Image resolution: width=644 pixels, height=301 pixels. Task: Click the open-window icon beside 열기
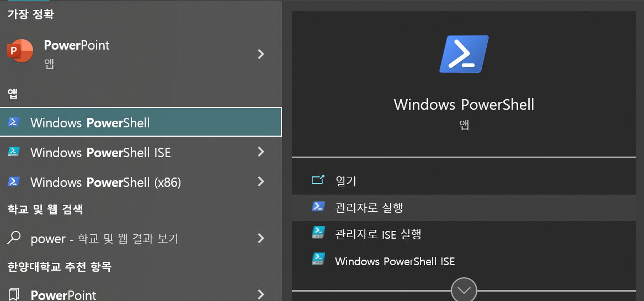coord(318,180)
